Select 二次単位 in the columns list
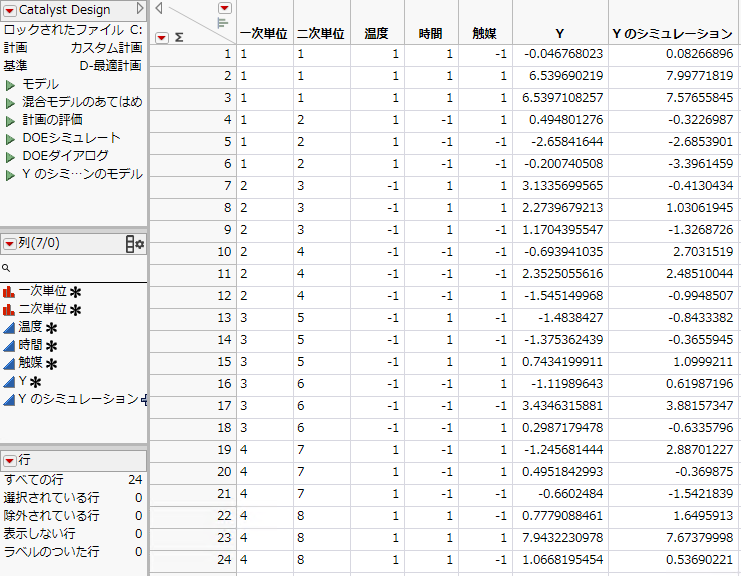741x576 pixels. 43,309
